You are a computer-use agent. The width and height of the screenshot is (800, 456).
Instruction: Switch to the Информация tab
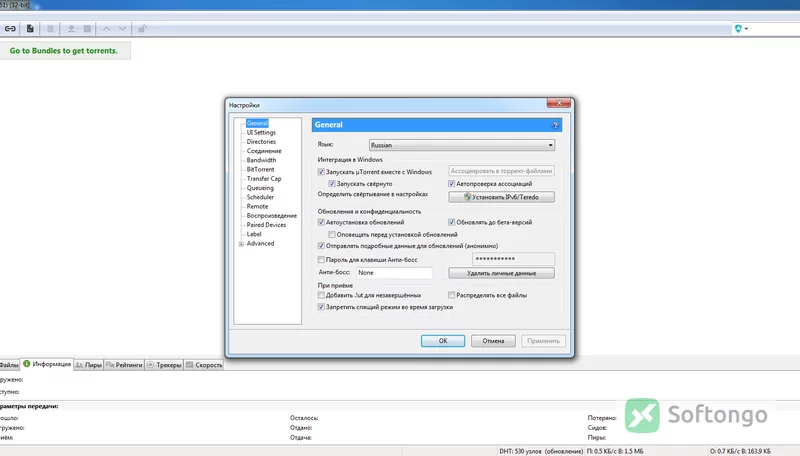click(x=47, y=364)
